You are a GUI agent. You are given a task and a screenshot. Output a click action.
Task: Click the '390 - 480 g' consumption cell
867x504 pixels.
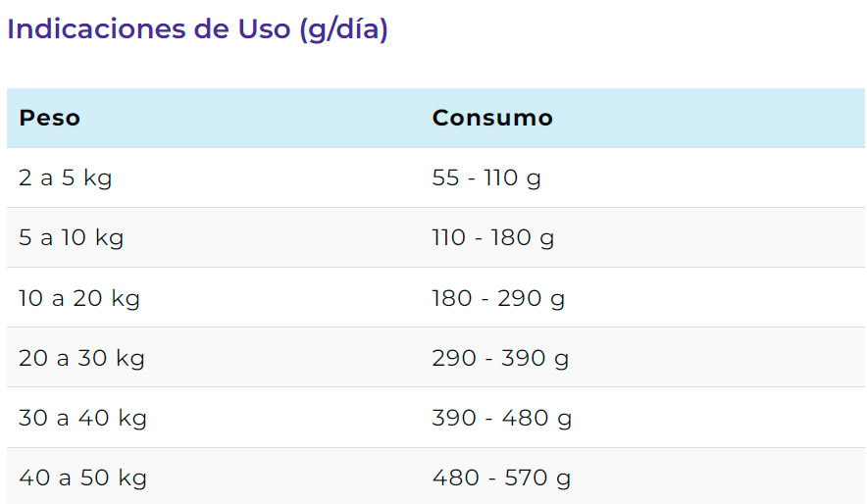[x=501, y=418]
